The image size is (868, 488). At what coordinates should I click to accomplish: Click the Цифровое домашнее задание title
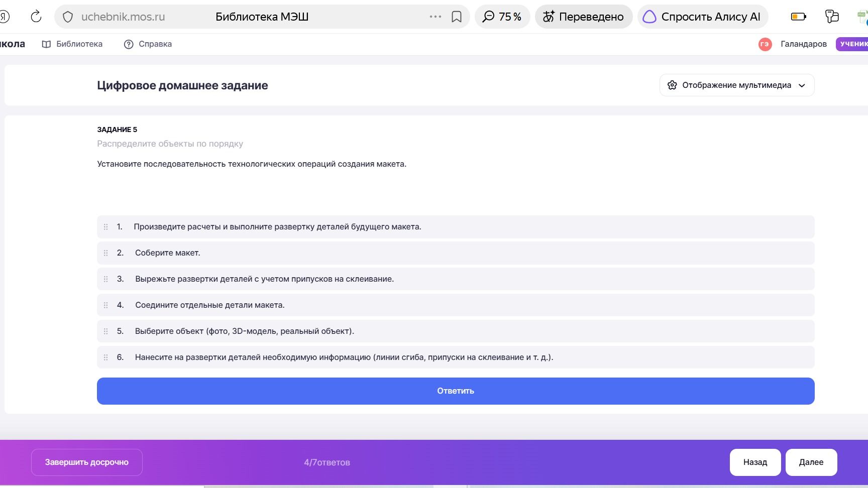point(182,85)
